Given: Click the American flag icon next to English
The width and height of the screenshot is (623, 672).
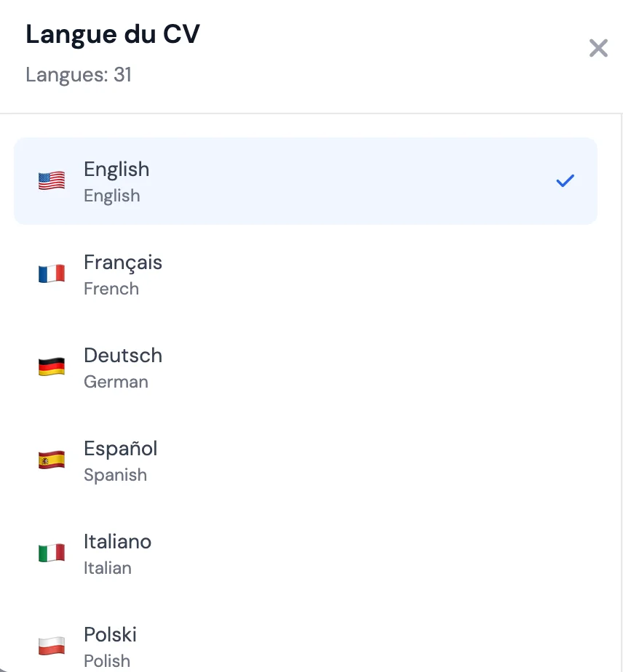Looking at the screenshot, I should (51, 180).
